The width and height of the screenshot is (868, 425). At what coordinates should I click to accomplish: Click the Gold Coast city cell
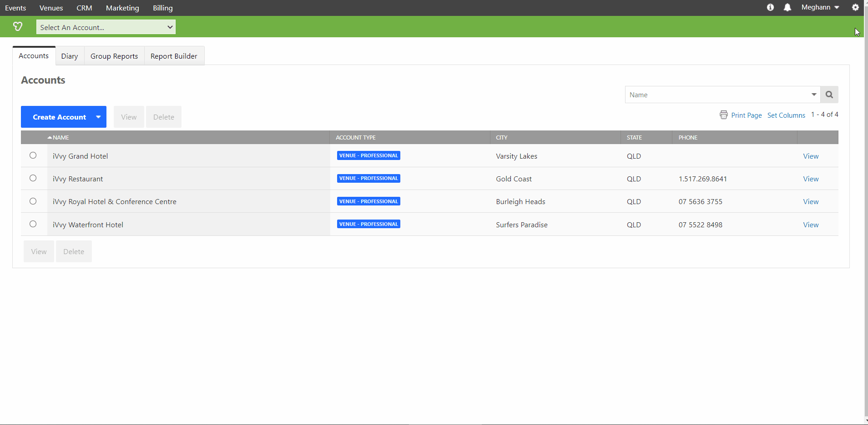coord(514,179)
